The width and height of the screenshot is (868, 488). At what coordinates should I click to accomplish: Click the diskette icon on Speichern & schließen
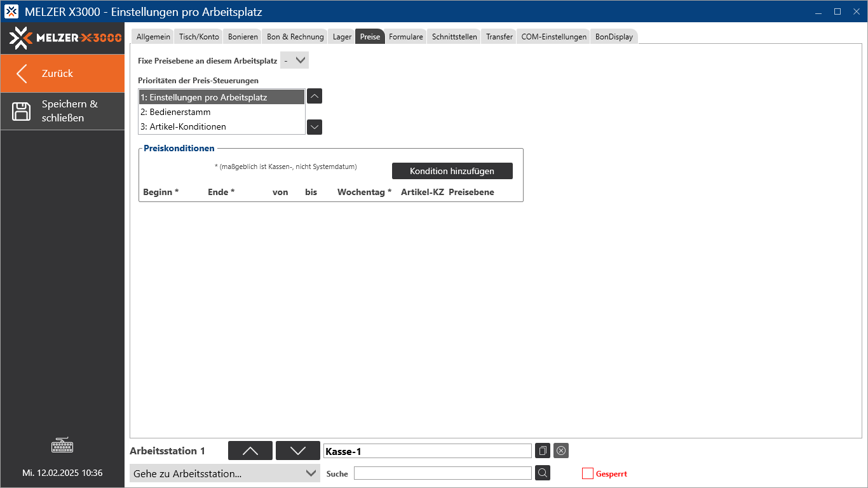21,111
